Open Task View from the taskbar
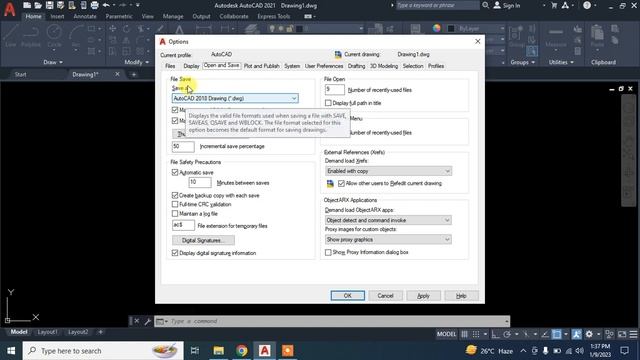640x360 pixels. pyautogui.click(x=195, y=351)
